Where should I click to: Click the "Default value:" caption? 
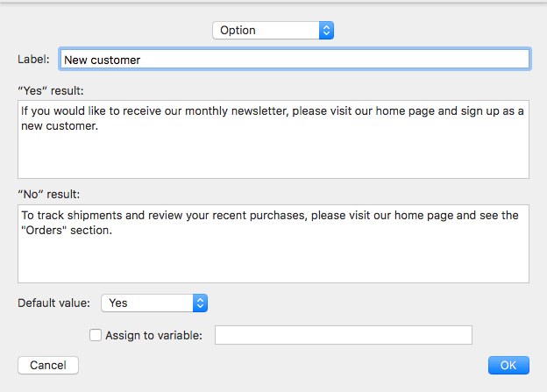(x=53, y=303)
